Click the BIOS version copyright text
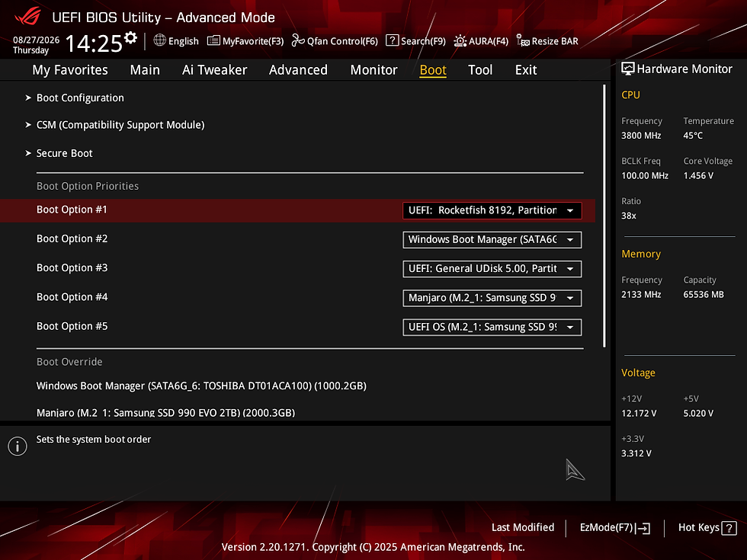747x560 pixels. (373, 547)
